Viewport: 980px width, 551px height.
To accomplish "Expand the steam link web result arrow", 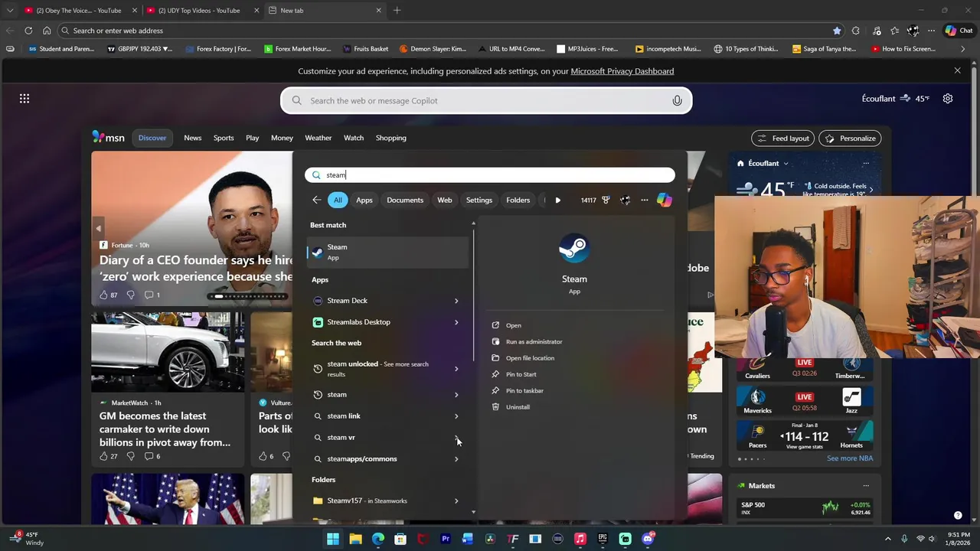I will 456,416.
